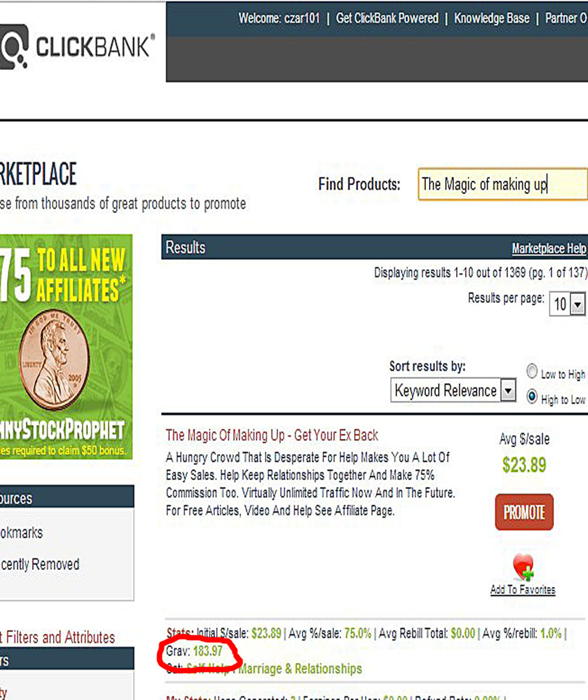Open the Recently Removed sidebar item
The height and width of the screenshot is (700, 588).
coord(40,564)
